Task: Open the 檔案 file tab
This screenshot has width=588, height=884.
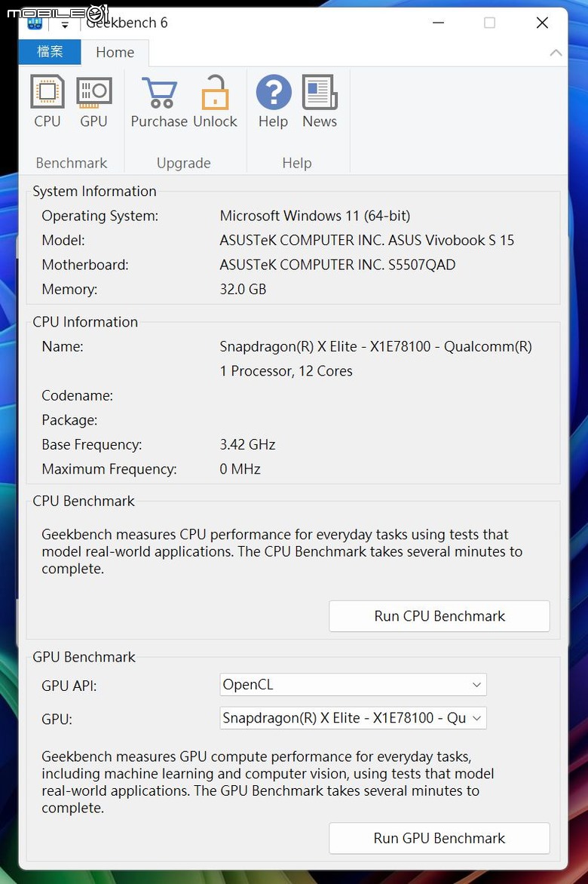Action: (50, 52)
